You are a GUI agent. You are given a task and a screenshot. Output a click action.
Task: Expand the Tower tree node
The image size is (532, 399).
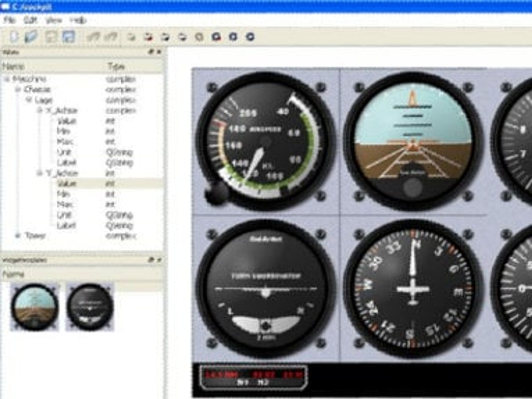[x=18, y=236]
